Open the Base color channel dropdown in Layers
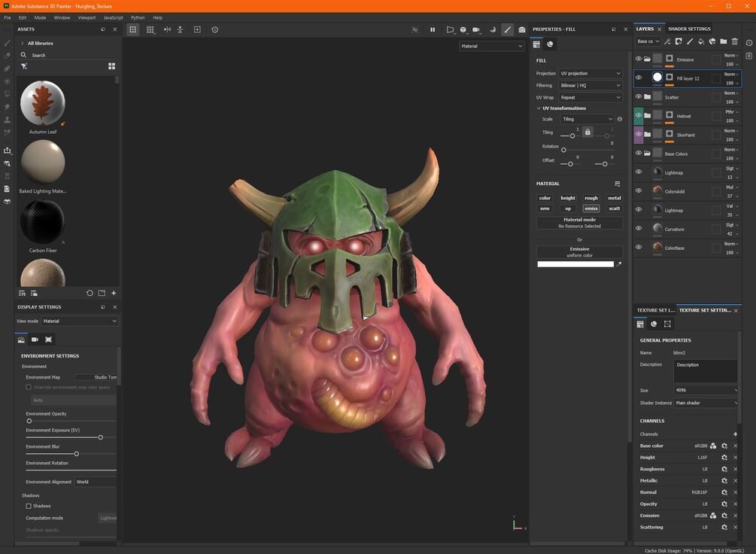 point(648,41)
